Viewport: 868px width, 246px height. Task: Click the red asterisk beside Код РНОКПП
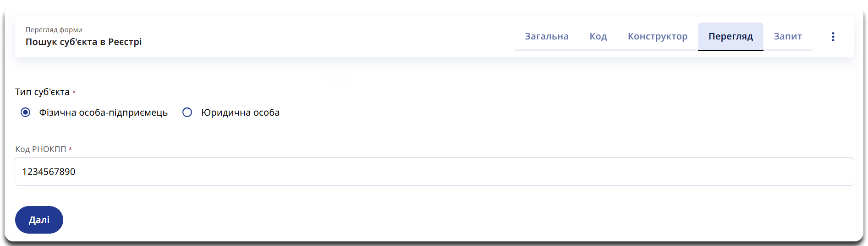pos(70,149)
